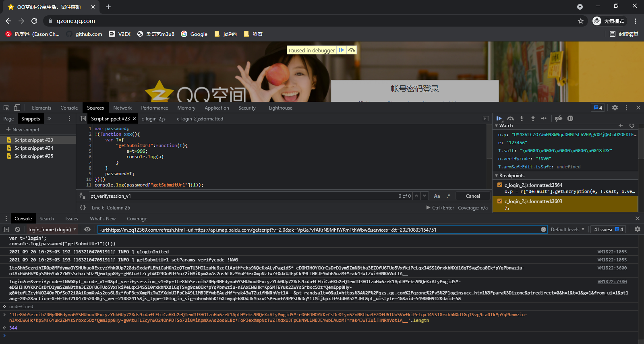Open github.com bookmark
The image size is (644, 344).
click(x=85, y=34)
